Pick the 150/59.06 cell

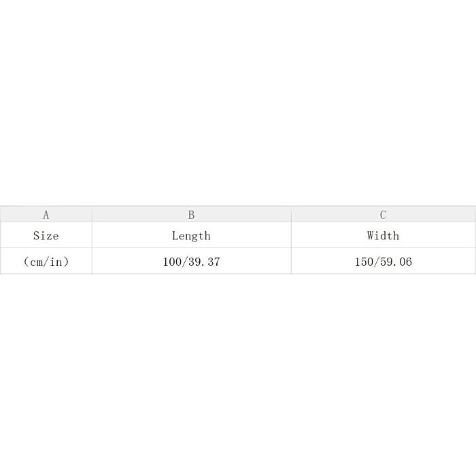pyautogui.click(x=383, y=262)
